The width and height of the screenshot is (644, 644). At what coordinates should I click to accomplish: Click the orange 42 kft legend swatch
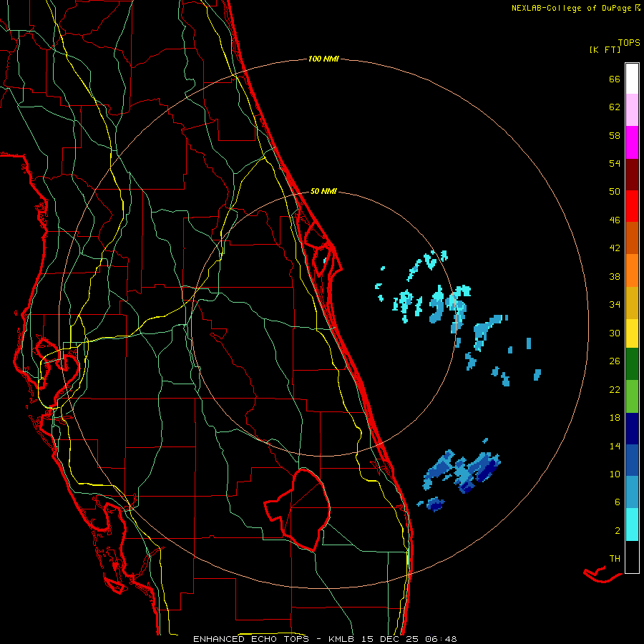pyautogui.click(x=632, y=270)
